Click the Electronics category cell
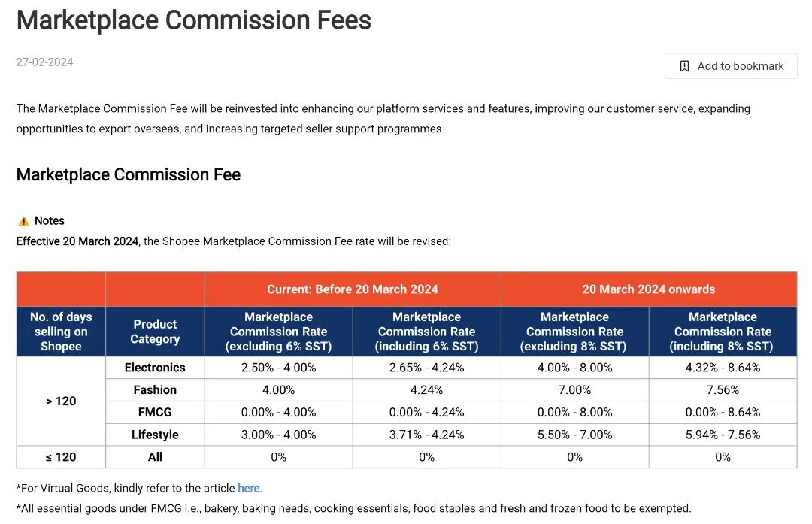The image size is (812, 524). (155, 368)
